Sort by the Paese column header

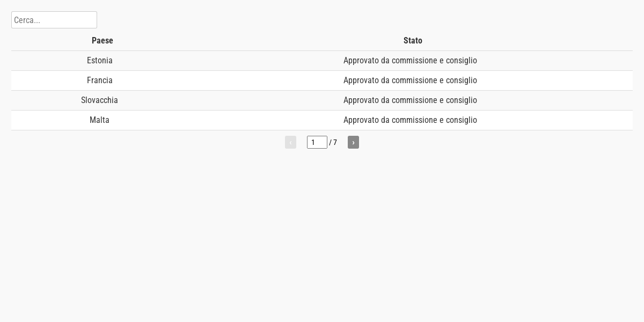pyautogui.click(x=103, y=41)
